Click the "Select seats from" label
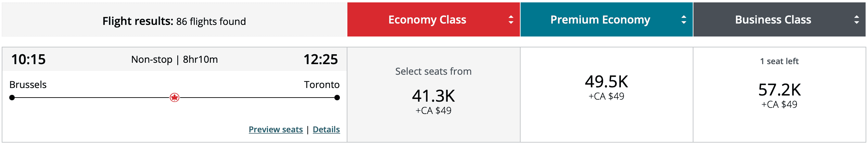Viewport: 868px width, 146px height. [x=433, y=71]
